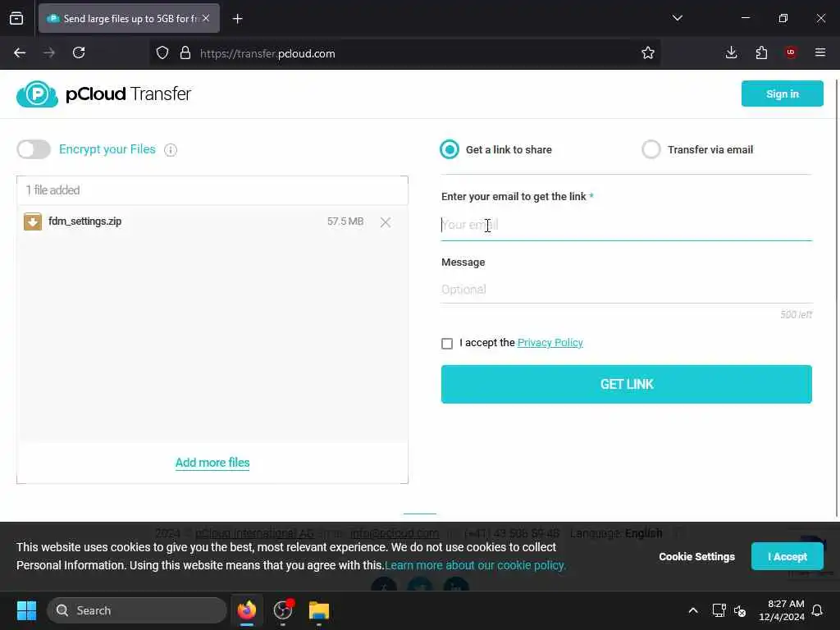Viewport: 840px width, 630px height.
Task: Click the zip file icon next to fdm_settings.zip
Action: 33,221
